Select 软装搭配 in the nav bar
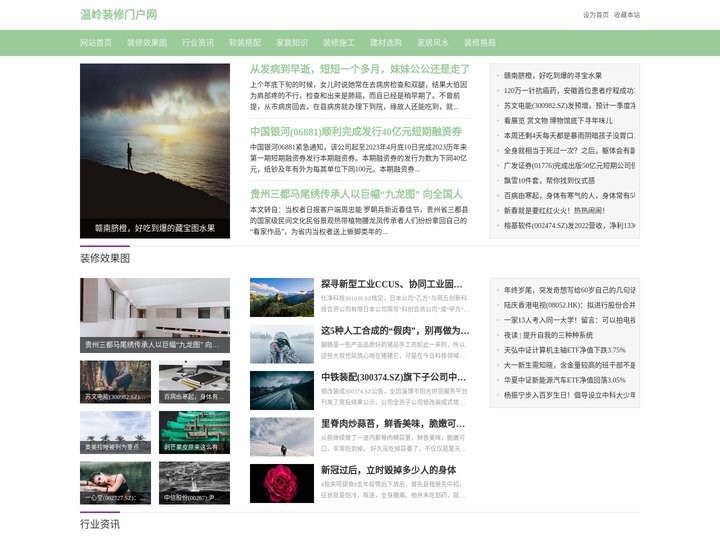This screenshot has width=720, height=540. (245, 43)
